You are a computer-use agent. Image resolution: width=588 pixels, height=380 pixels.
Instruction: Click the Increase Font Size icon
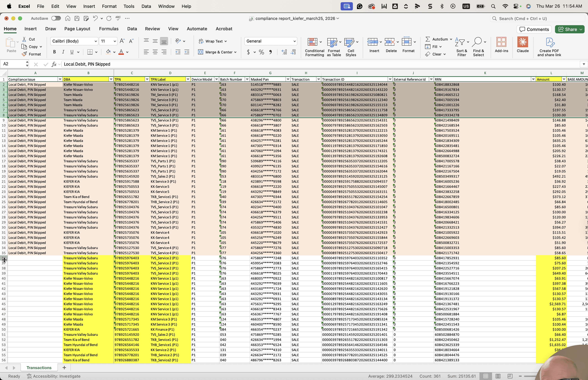pos(122,41)
